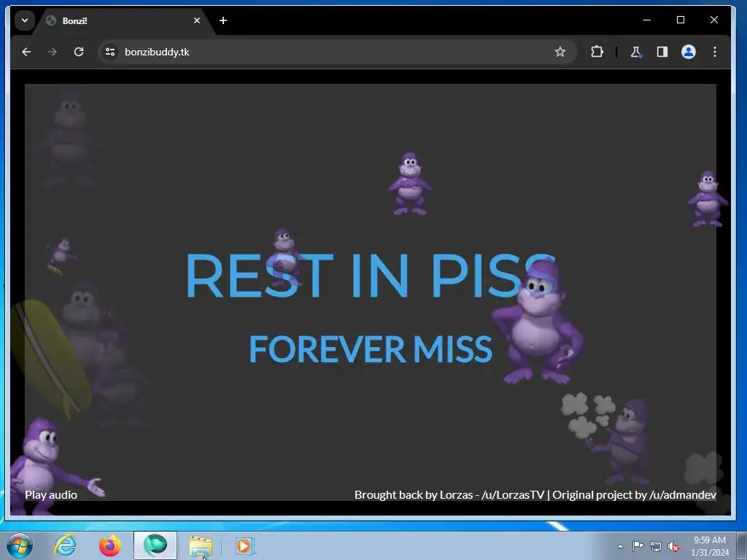Open Chrome Labs flask icon

coord(635,52)
